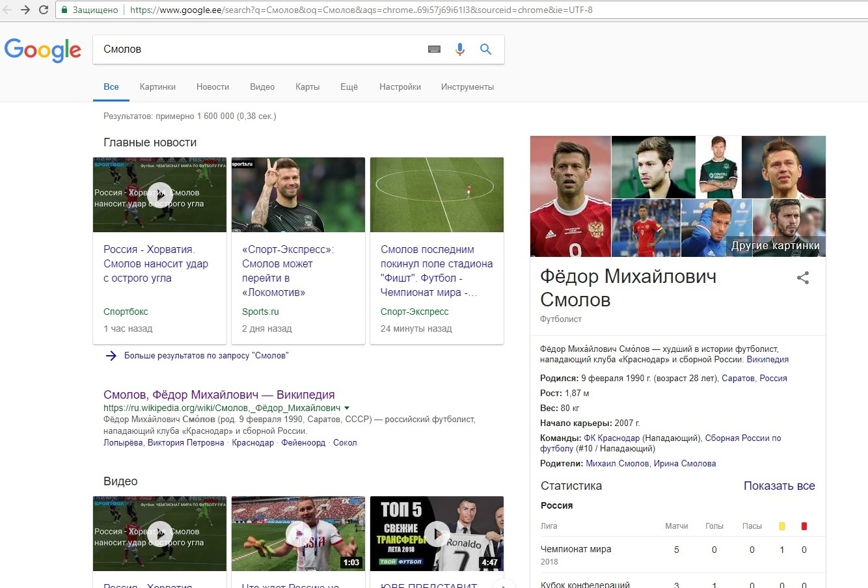Image resolution: width=868 pixels, height=588 pixels.
Task: Switch to the Новости tab
Action: click(213, 87)
